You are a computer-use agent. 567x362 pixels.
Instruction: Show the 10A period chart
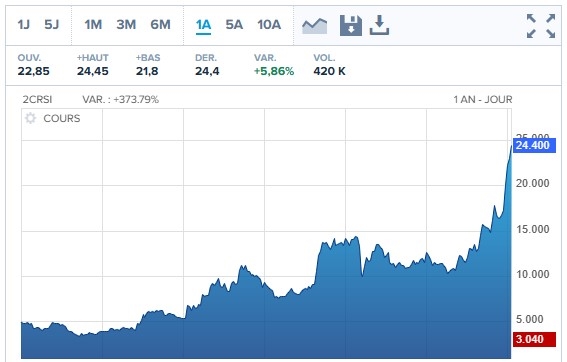click(269, 25)
